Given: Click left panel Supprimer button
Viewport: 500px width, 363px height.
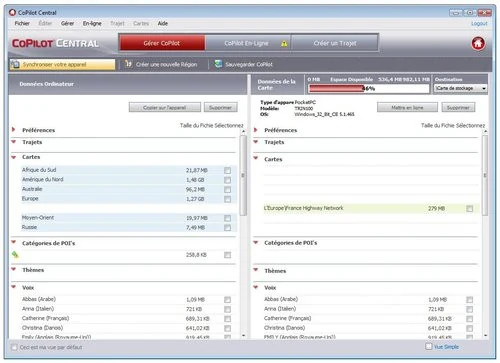Looking at the screenshot, I should pyautogui.click(x=221, y=108).
